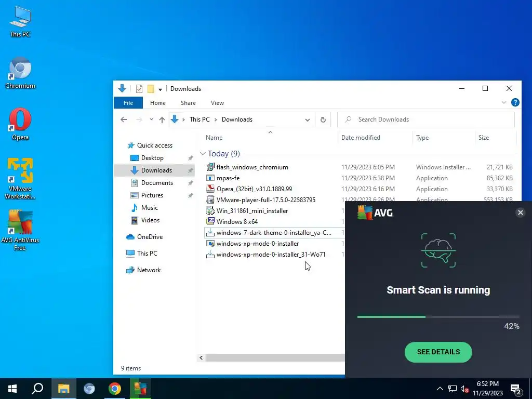Screen dimensions: 532x399
Task: Select the VMware-player-full-17.5.0-22583795 file
Action: point(265,200)
